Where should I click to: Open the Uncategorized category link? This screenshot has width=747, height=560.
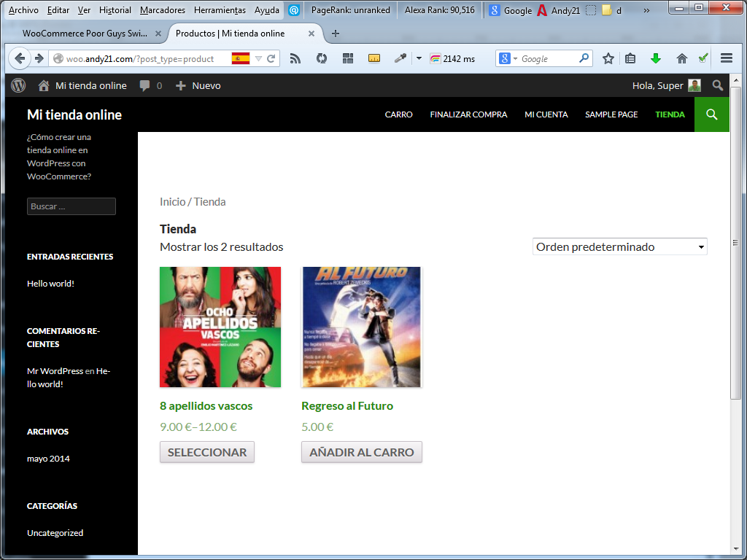55,533
